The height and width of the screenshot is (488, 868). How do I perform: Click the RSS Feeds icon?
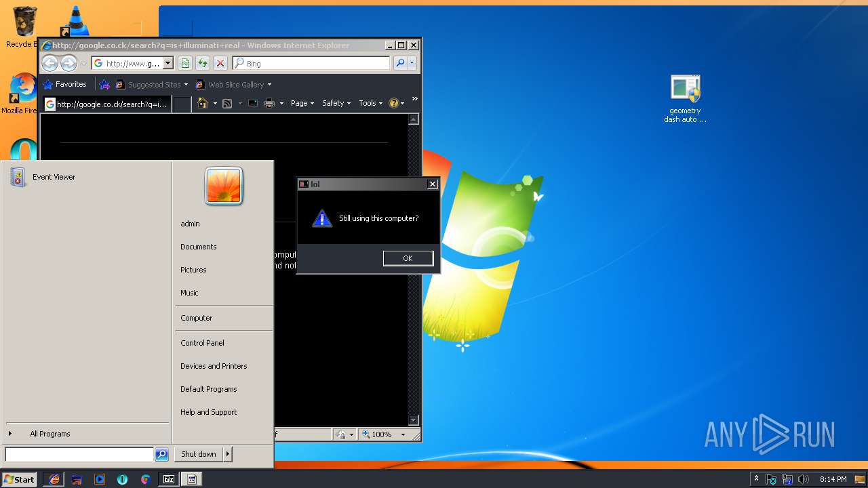(227, 103)
